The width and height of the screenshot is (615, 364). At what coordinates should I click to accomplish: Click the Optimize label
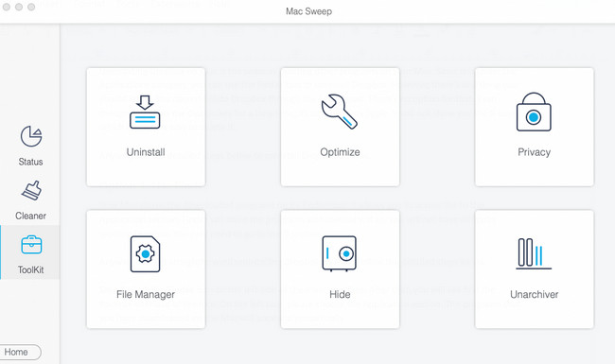(340, 152)
